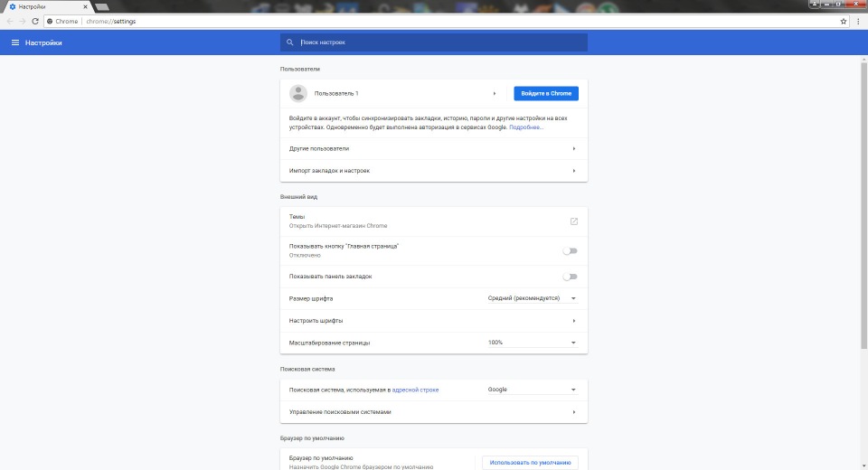Expand Импорт закладок и настроек

(x=433, y=171)
